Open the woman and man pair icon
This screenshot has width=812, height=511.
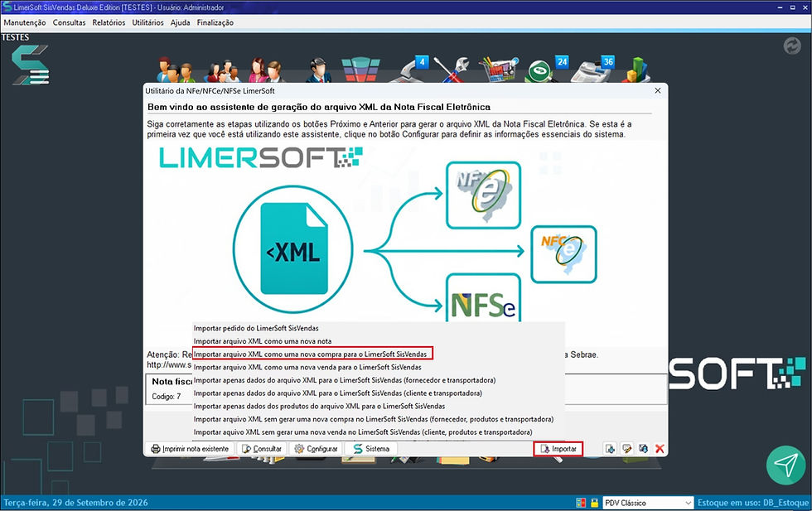266,70
